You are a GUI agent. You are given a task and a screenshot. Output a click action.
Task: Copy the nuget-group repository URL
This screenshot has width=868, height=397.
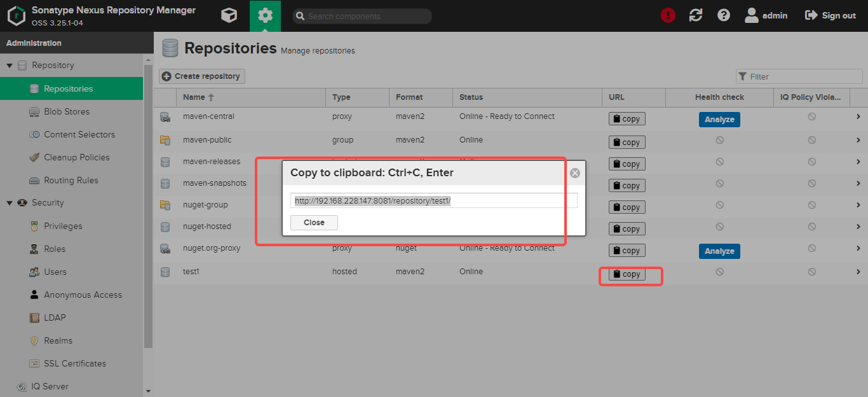pyautogui.click(x=627, y=207)
